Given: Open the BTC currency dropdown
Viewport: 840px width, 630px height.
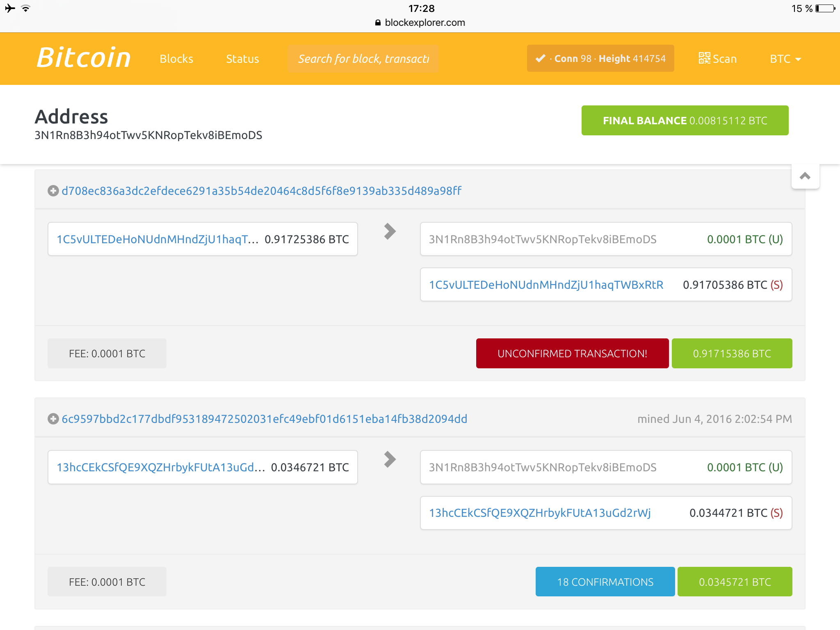Looking at the screenshot, I should 785,59.
